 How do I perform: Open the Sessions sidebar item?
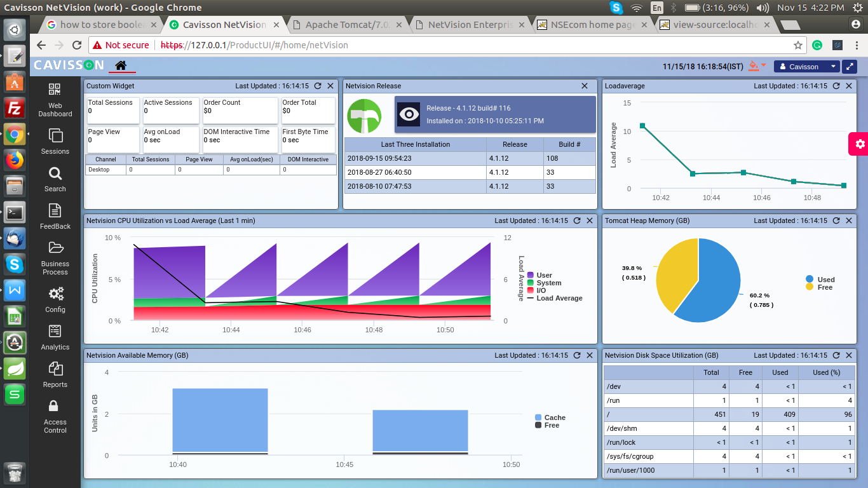tap(55, 142)
